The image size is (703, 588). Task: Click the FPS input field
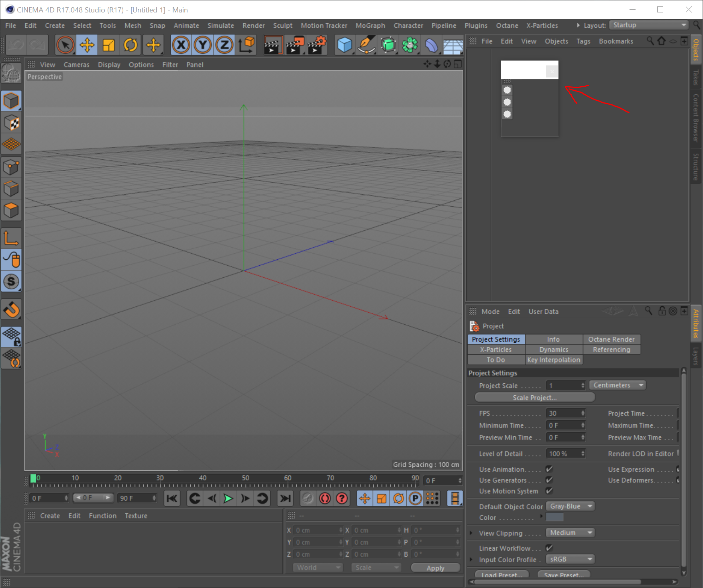pos(565,413)
